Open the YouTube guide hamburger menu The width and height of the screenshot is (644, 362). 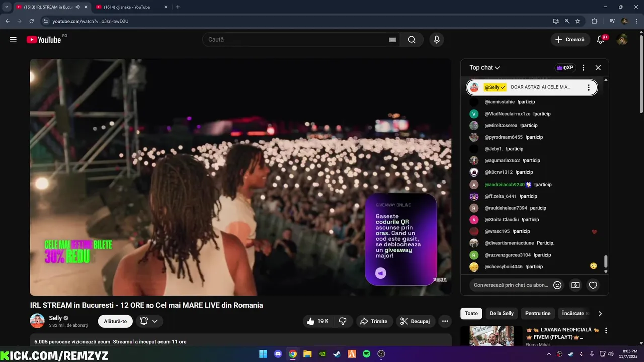[13, 40]
